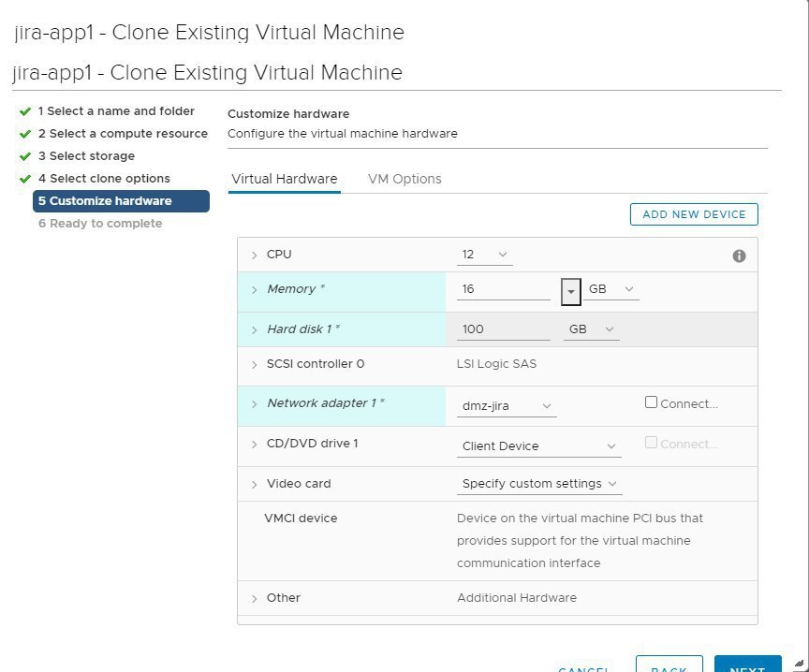The width and height of the screenshot is (809, 672).
Task: Switch to the Virtual Hardware tab
Action: coord(285,179)
